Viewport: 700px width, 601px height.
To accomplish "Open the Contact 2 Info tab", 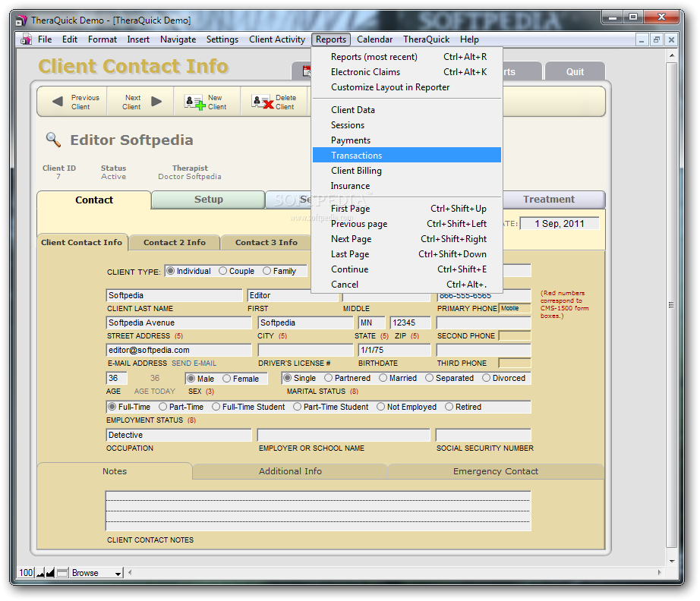I will (x=175, y=242).
